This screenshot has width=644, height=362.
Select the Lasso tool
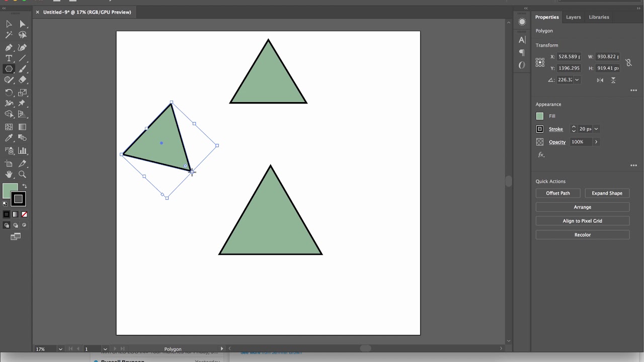coord(23,35)
